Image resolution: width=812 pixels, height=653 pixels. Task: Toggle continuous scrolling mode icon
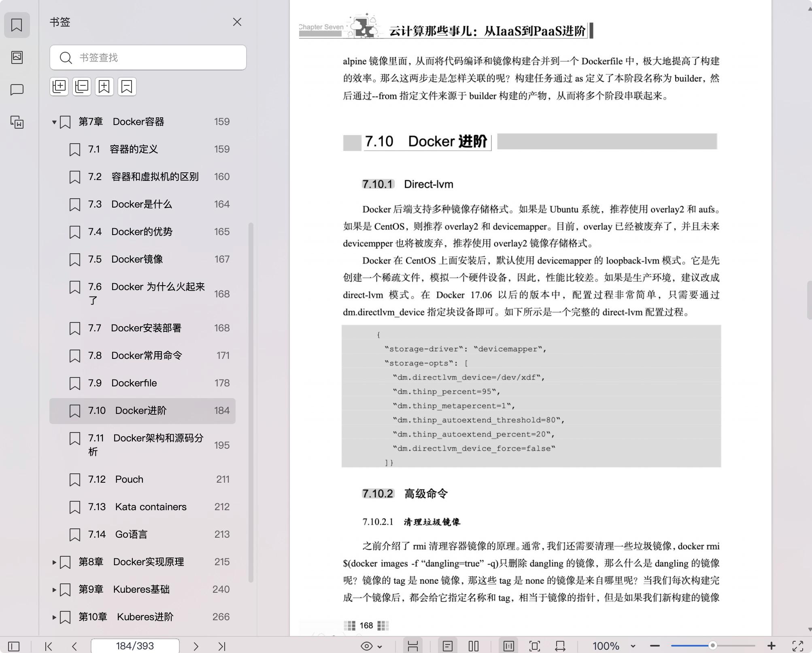point(413,646)
